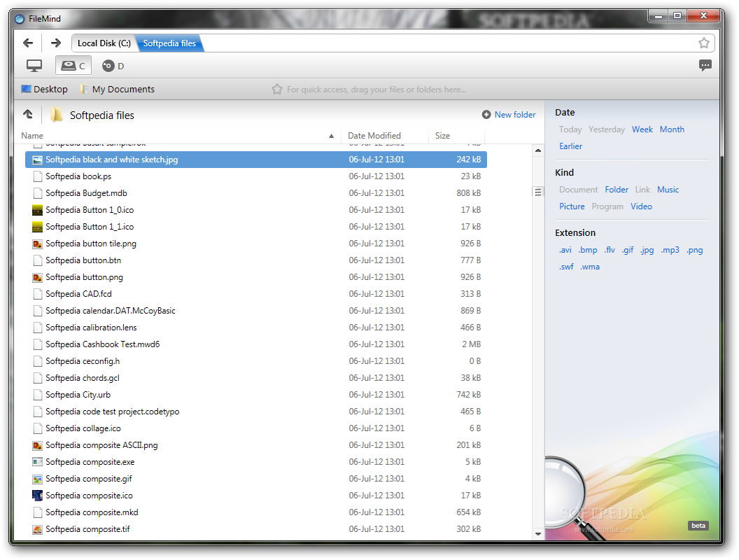739x560 pixels.
Task: Click the Local Disk (C:) breadcrumb
Action: [104, 43]
